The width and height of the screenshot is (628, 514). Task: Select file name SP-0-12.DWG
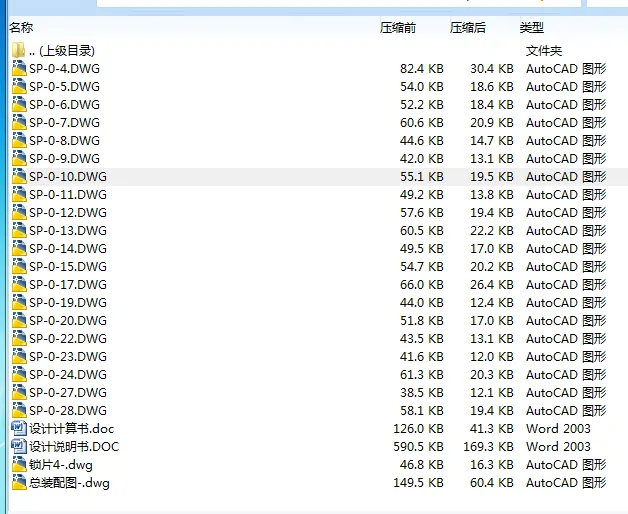(x=68, y=213)
